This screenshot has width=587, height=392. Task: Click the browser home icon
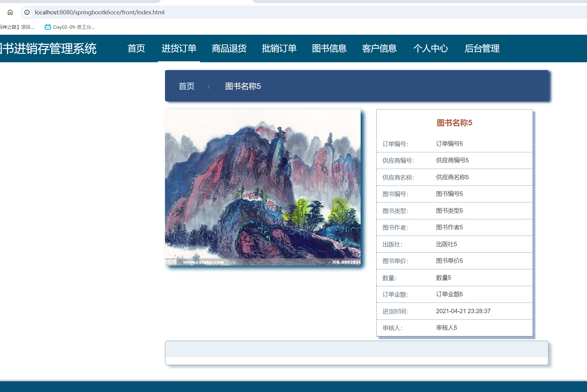pos(10,12)
